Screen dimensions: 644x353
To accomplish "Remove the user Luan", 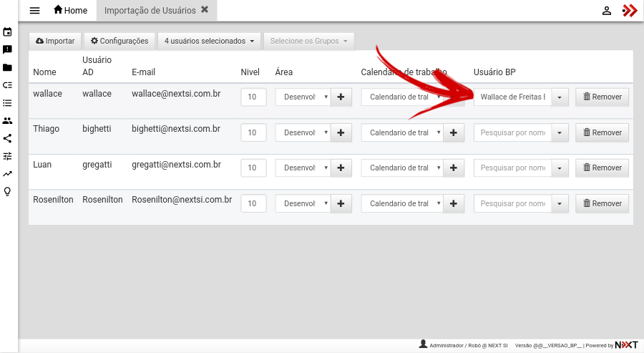I will coord(602,168).
